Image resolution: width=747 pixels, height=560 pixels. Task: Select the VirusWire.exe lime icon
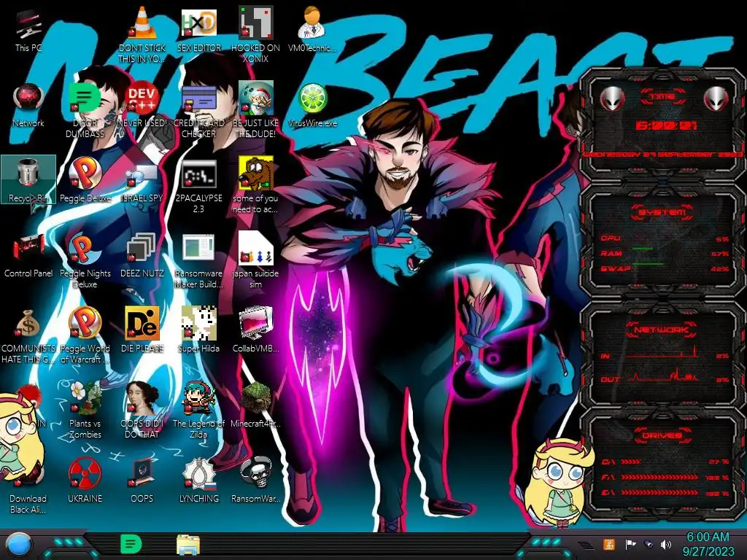(x=312, y=105)
